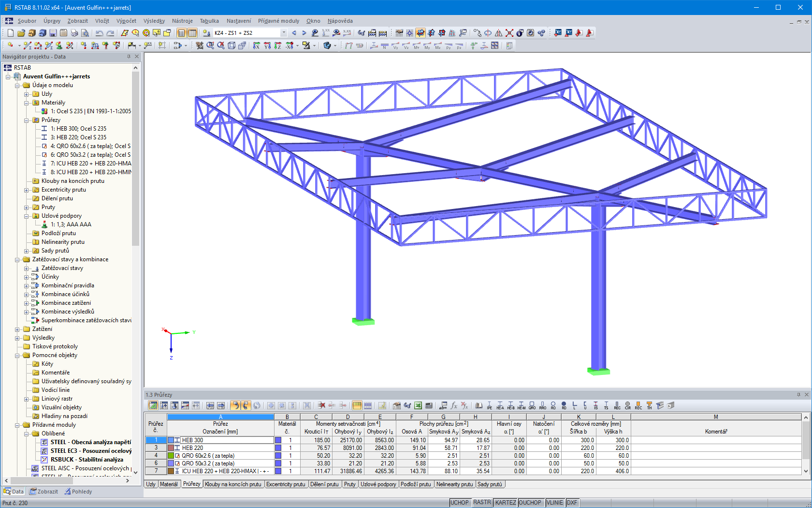Viewport: 812px width, 508px height.
Task: Open RSBUCK - Stabilitní analýza module
Action: 87,460
